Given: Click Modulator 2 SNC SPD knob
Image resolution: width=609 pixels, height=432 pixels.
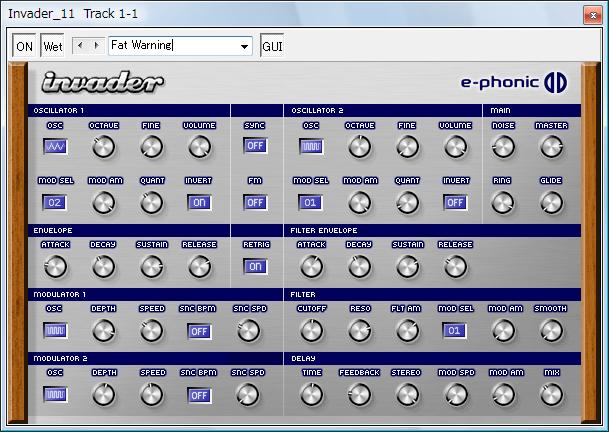Looking at the screenshot, I should pyautogui.click(x=247, y=395).
